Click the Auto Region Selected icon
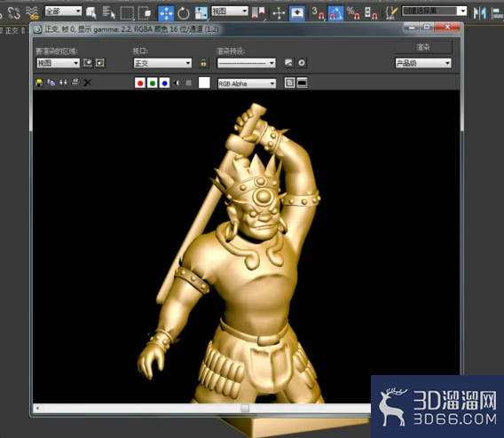504x438 pixels. [x=100, y=63]
